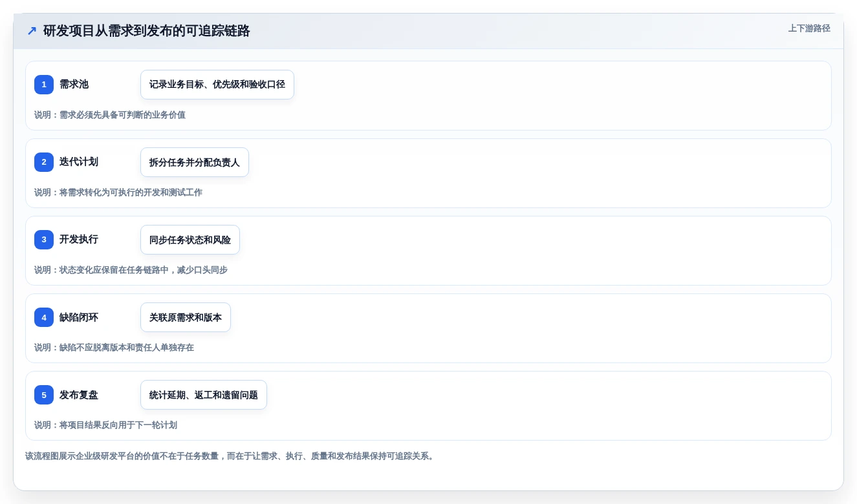Select the 记录业务目标、优先级和验收口径 chip
Image resolution: width=857 pixels, height=504 pixels.
(217, 85)
